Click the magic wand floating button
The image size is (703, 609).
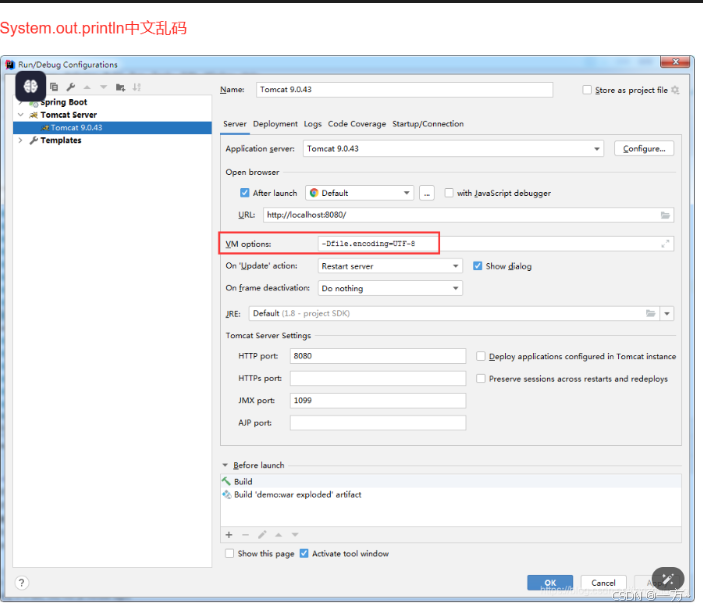click(668, 579)
